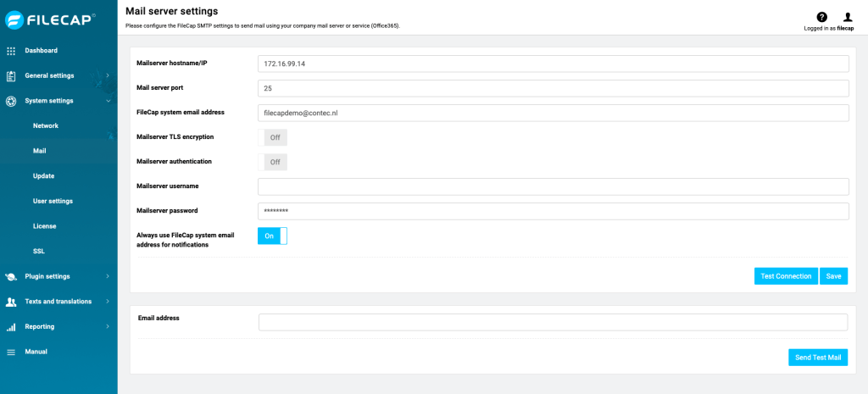Expand Reporting chevron
The width and height of the screenshot is (868, 394).
pos(108,326)
